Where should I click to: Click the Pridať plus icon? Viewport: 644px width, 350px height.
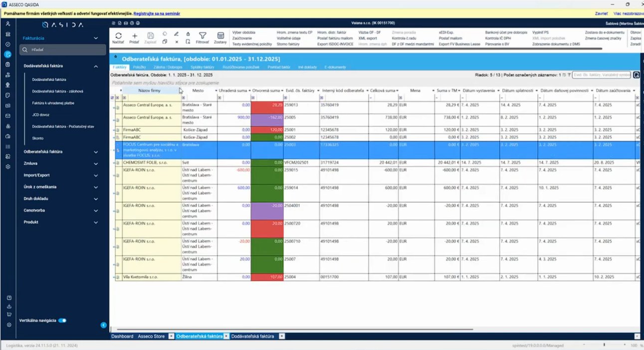click(134, 36)
